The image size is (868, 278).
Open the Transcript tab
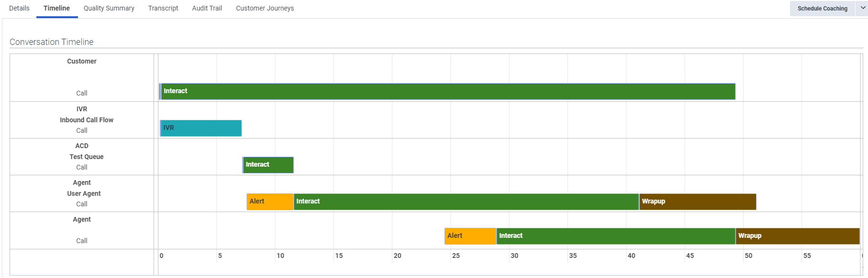pos(163,8)
